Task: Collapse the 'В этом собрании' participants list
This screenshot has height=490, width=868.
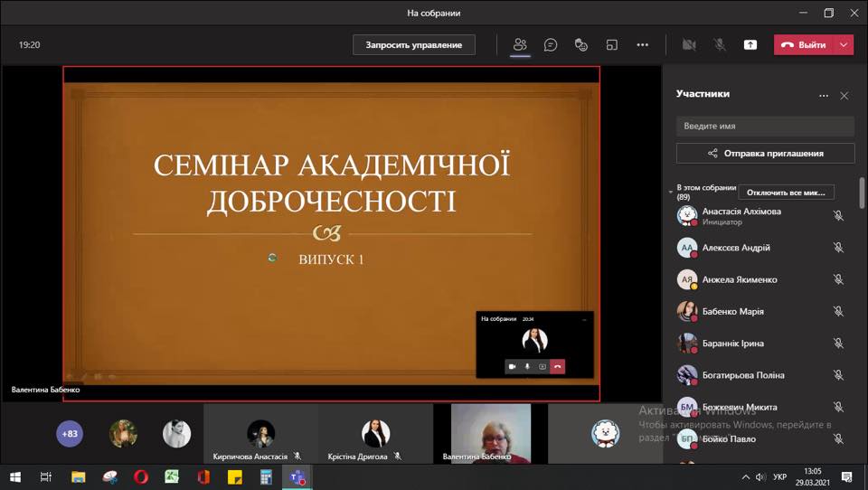Action: click(671, 193)
